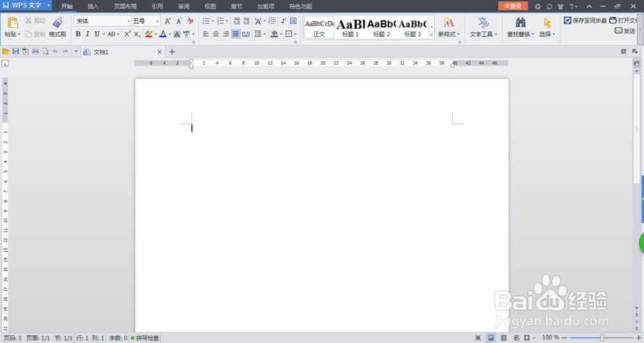
Task: Click the 发送 send button
Action: (x=625, y=30)
